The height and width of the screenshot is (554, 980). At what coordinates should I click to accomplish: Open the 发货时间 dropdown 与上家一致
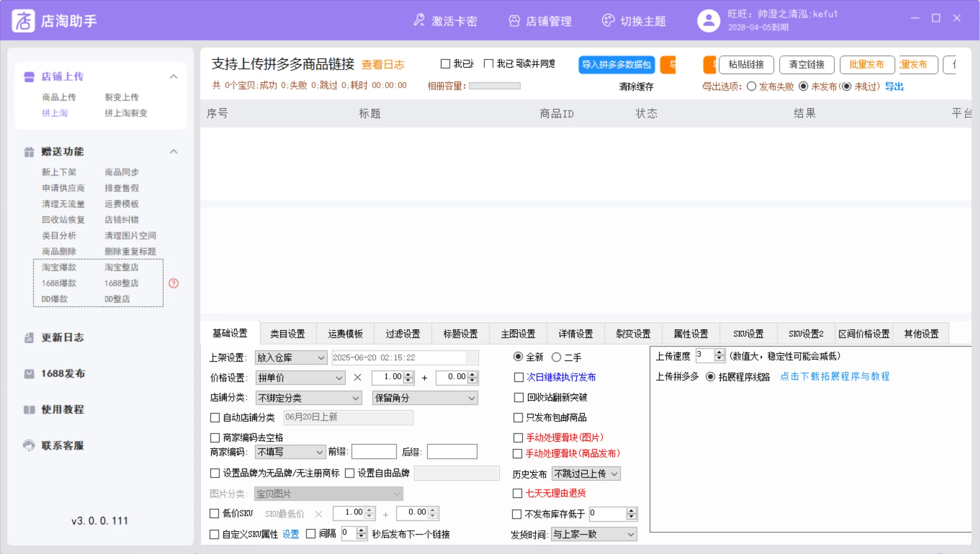coord(594,534)
